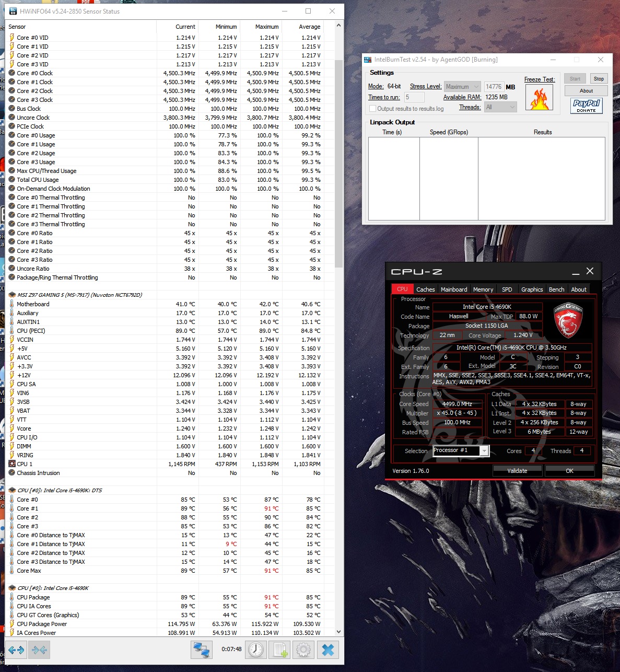The width and height of the screenshot is (620, 672).
Task: Click the round icon beside Chassis Intrusion row
Action: [11, 473]
